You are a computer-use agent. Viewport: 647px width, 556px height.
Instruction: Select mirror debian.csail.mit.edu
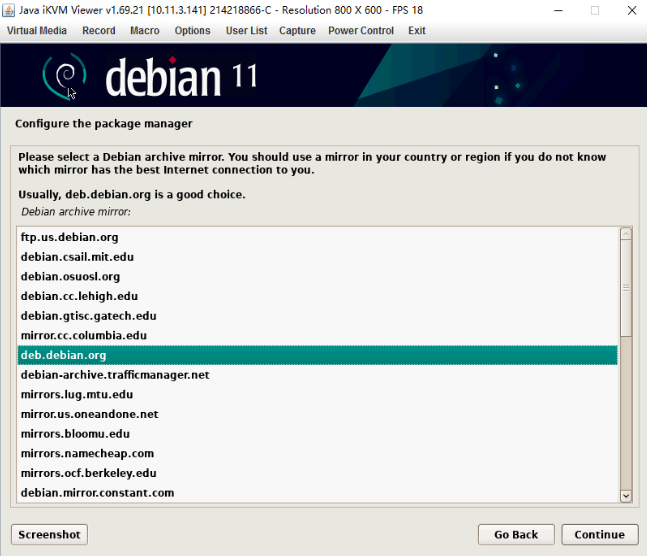(317, 257)
